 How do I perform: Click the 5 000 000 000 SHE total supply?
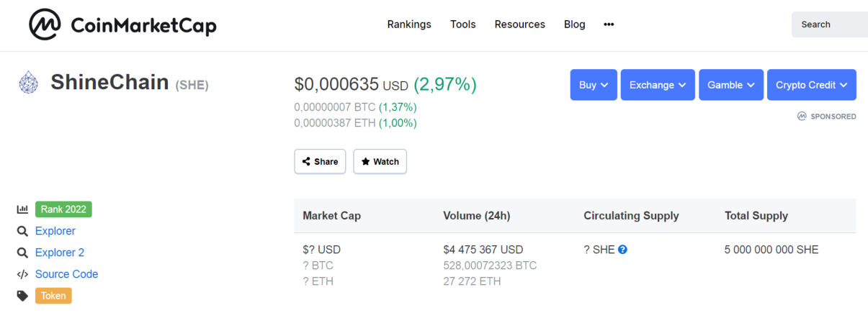[x=771, y=250]
